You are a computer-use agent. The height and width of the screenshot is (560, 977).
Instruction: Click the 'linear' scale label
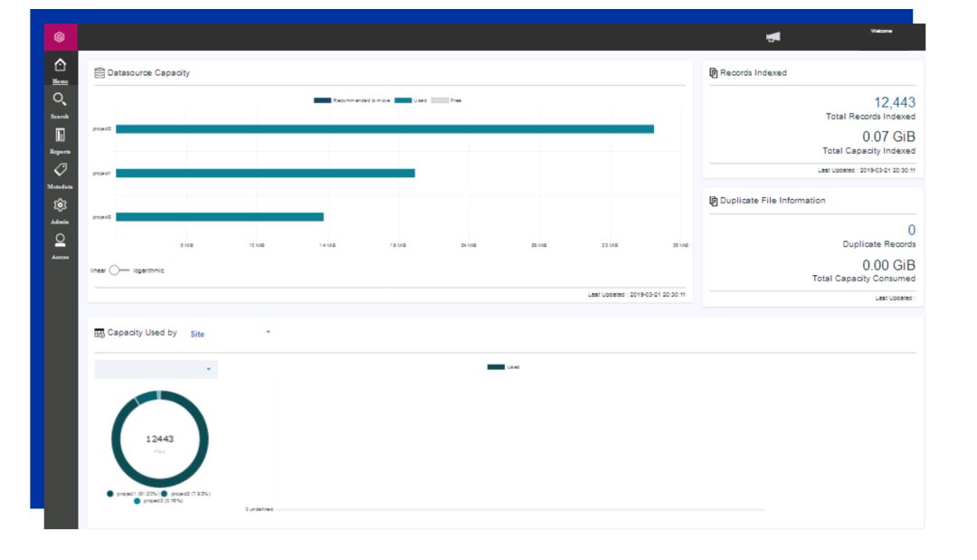(x=98, y=271)
